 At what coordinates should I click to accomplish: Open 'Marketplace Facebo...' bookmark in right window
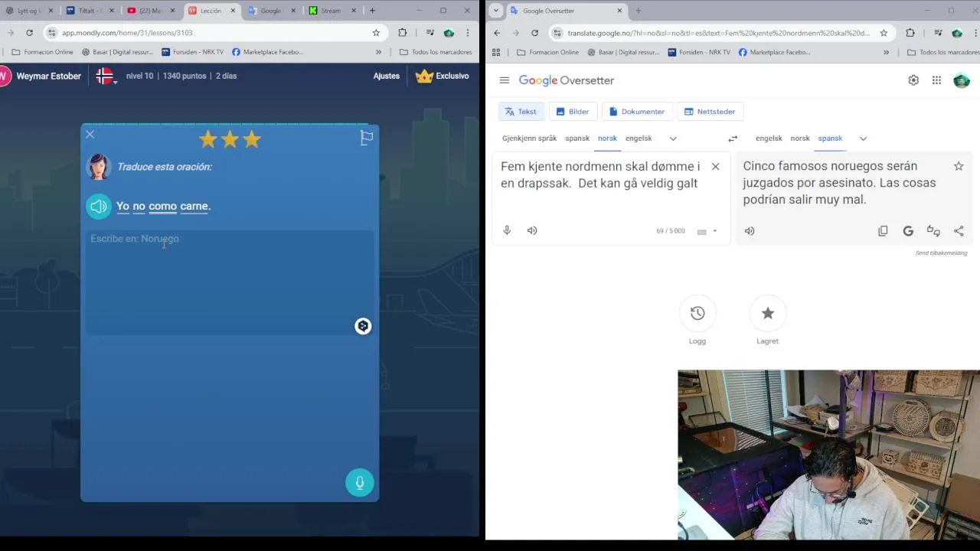[x=774, y=52]
